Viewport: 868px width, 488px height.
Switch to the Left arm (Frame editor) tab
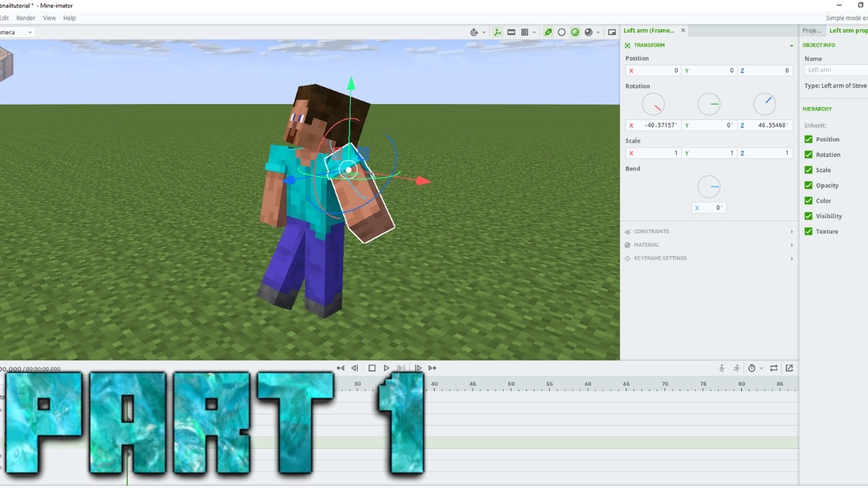[649, 30]
